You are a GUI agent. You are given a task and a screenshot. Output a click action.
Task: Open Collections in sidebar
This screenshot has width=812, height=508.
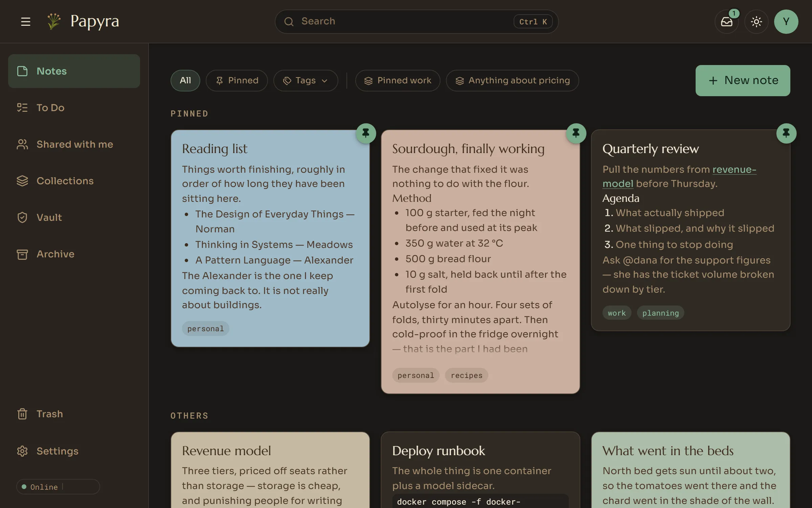pyautogui.click(x=74, y=181)
